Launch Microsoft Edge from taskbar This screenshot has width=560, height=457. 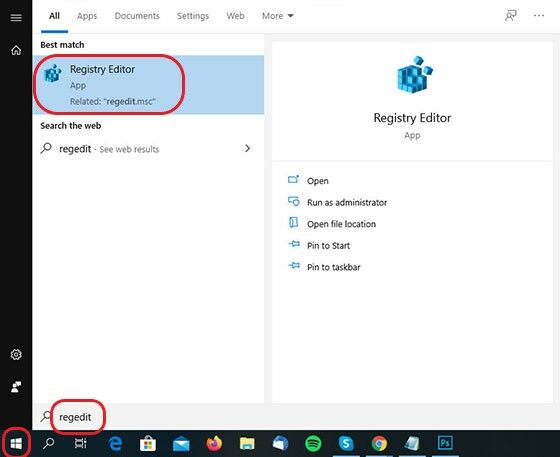coord(115,443)
